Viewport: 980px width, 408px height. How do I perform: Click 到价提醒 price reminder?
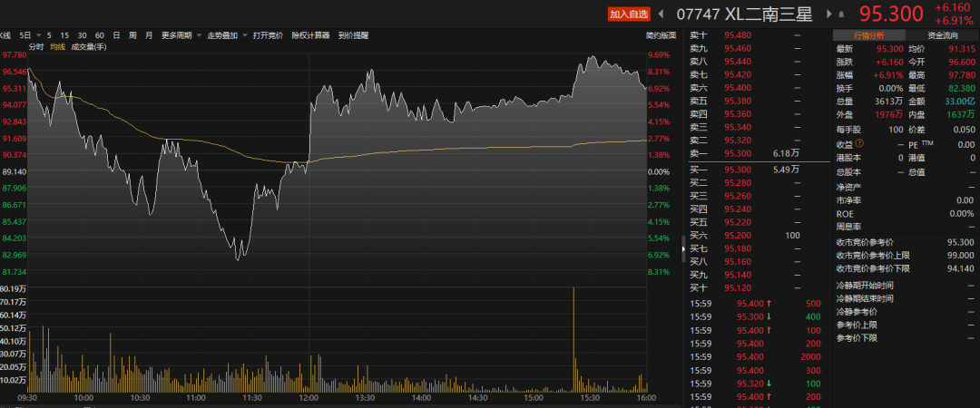(x=353, y=35)
